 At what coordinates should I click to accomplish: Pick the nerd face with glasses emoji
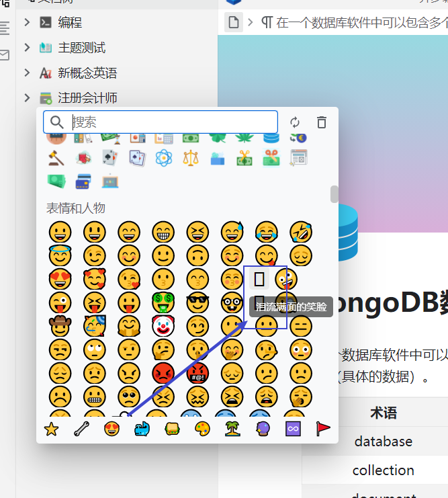tap(232, 302)
